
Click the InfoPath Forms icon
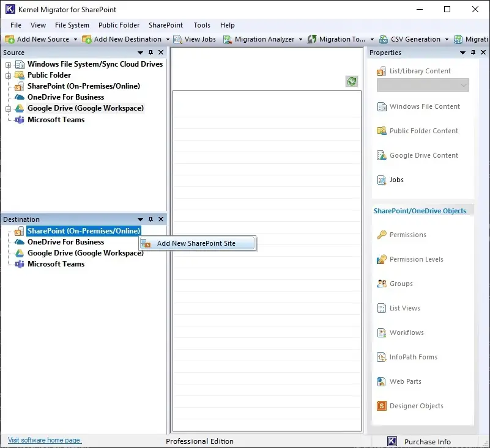[x=382, y=357]
